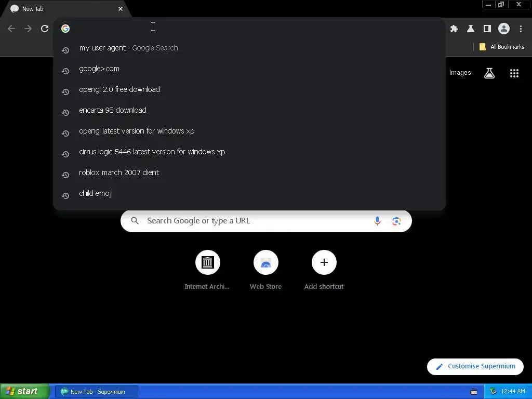Screen dimensions: 532x399
Task: Search by image with Google Lens
Action: coord(396,221)
